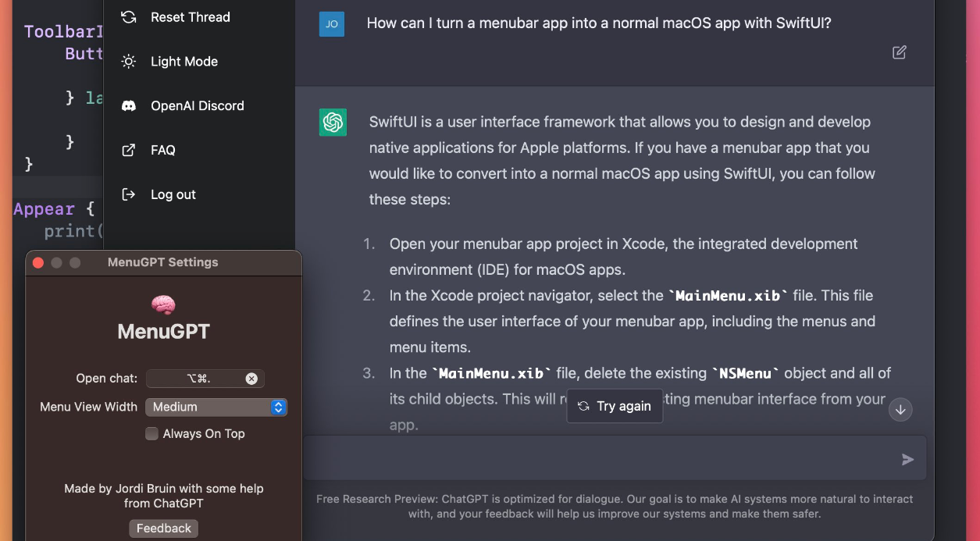
Task: Click the MenuGPT brain logo
Action: (163, 304)
